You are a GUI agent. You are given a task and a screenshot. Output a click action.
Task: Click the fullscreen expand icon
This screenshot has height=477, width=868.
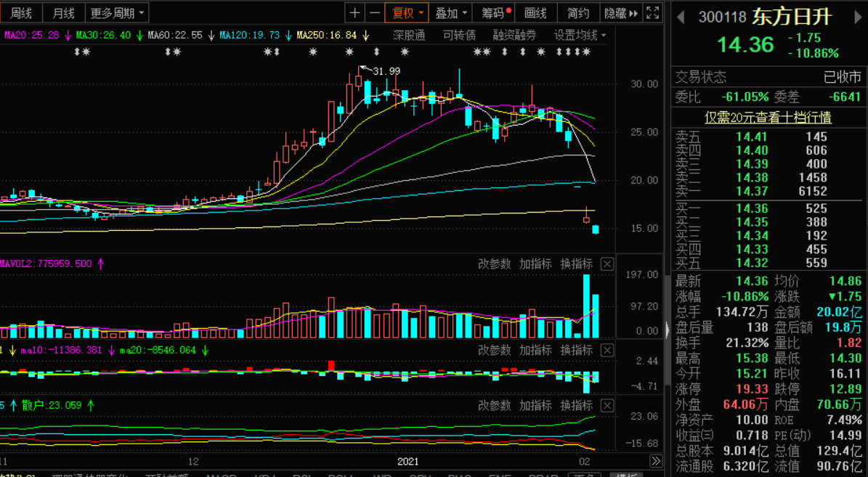coord(652,13)
